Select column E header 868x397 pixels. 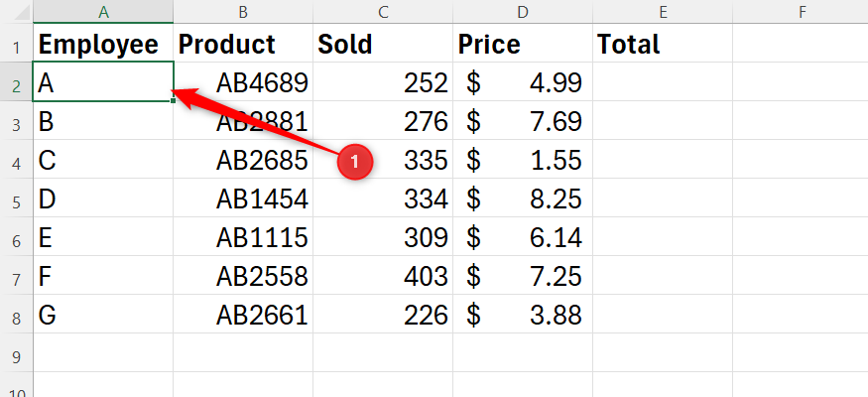663,12
